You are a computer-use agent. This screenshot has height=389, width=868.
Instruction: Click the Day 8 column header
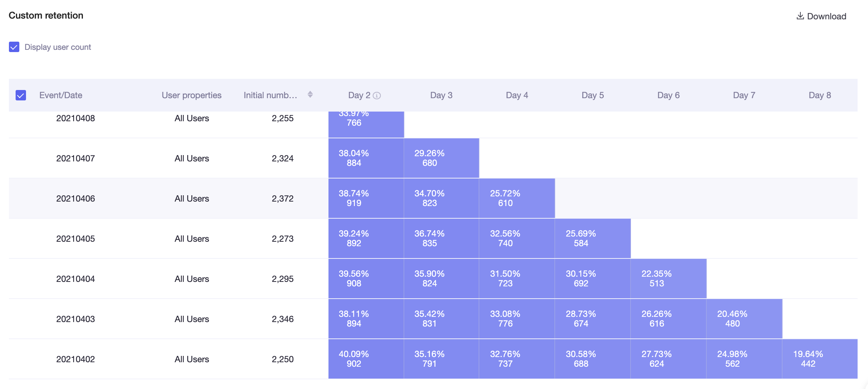pos(820,95)
